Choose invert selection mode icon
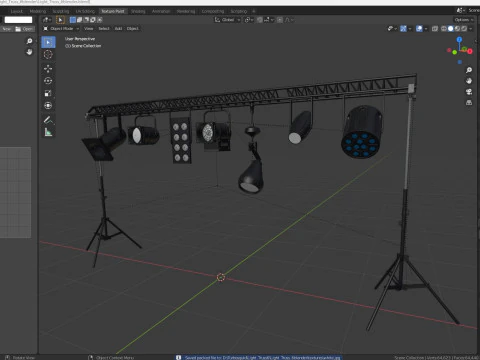 tap(93, 20)
